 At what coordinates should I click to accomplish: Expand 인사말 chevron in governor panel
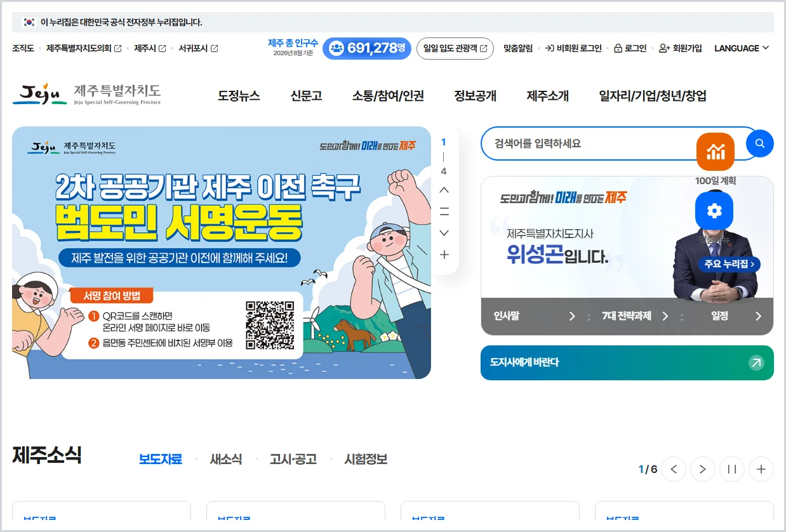(572, 316)
